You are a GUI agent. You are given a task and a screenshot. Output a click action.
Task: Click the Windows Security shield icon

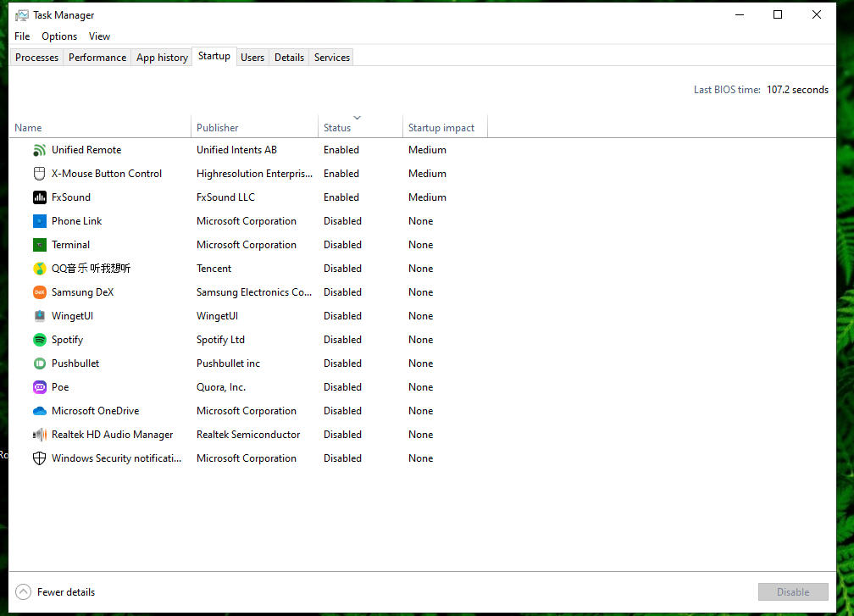pos(39,458)
